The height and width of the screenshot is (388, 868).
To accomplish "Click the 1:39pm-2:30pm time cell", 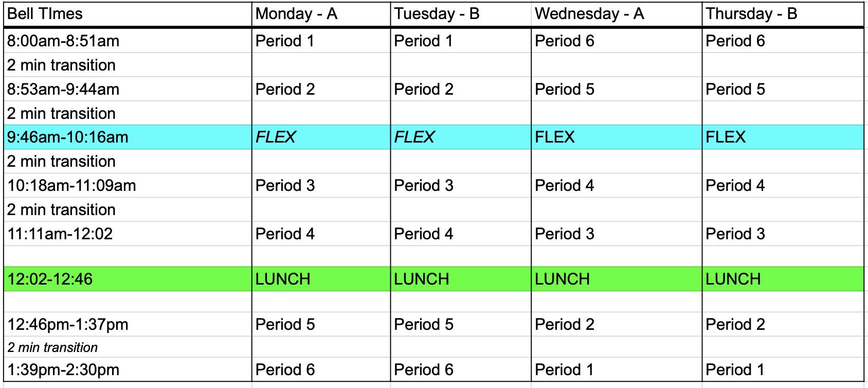I will (x=128, y=369).
